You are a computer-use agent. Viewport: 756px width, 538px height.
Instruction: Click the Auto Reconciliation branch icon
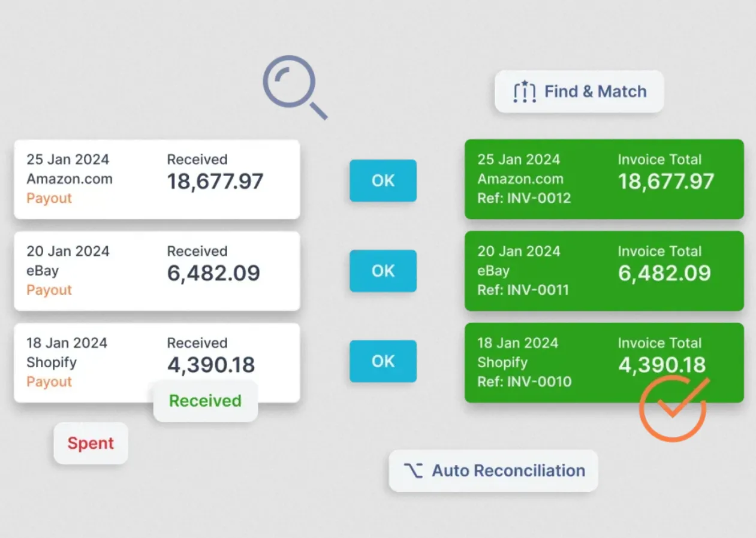[413, 471]
